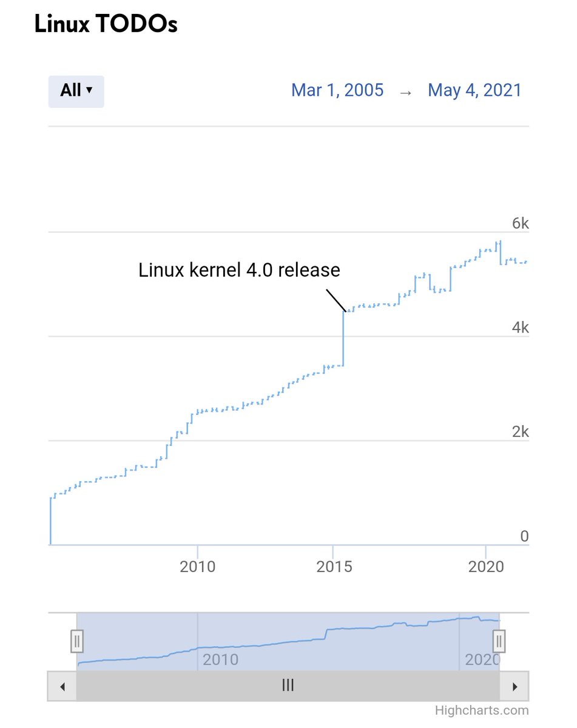Click the 2015 label on x-axis
Screen dimensions: 577x728
click(334, 567)
